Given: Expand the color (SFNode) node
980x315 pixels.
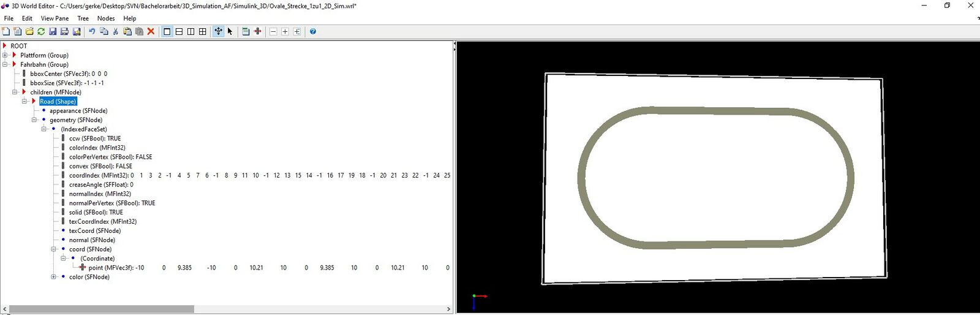Looking at the screenshot, I should 53,277.
